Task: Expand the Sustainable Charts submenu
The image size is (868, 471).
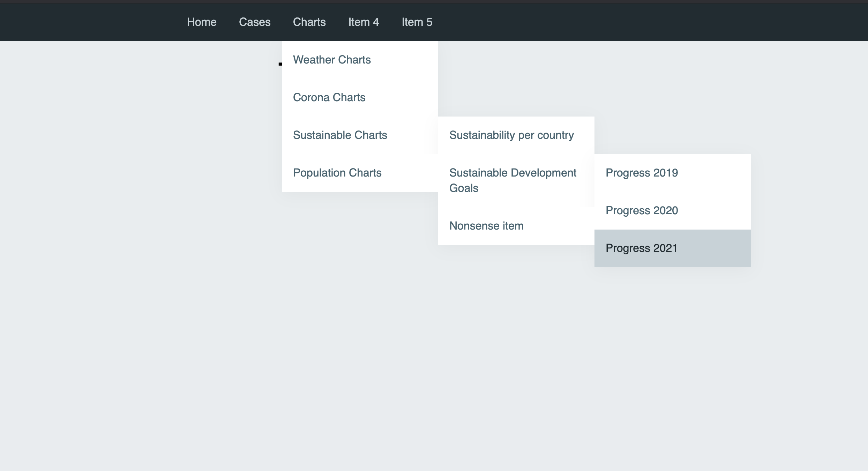Action: click(341, 135)
